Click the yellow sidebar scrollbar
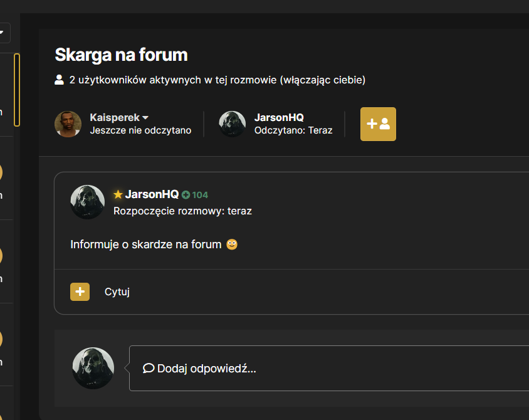The width and height of the screenshot is (529, 420). click(17, 90)
